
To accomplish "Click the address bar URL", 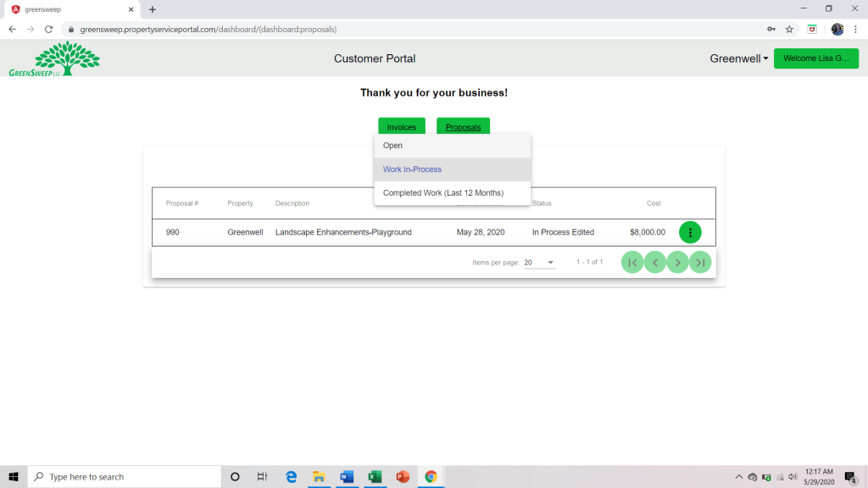I will tap(209, 30).
